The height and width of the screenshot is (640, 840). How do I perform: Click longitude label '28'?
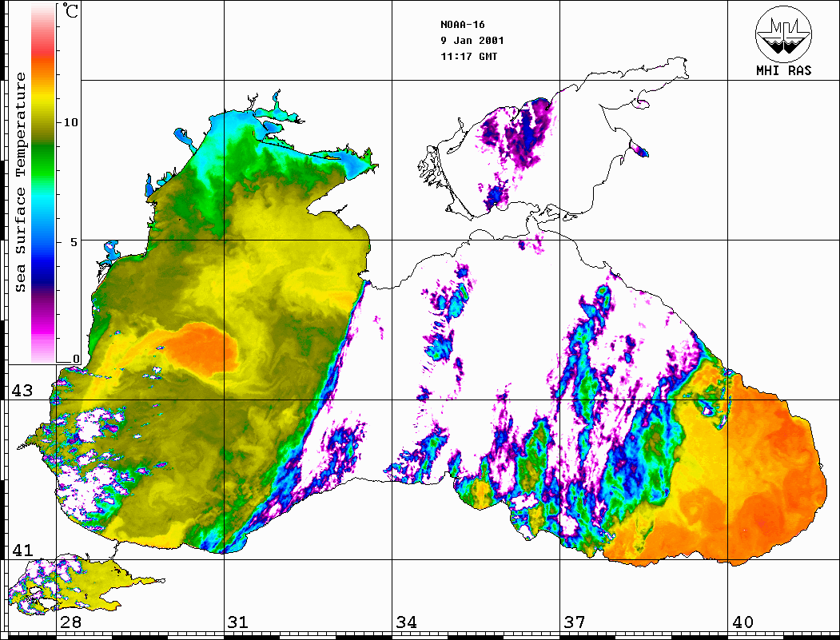pos(70,622)
